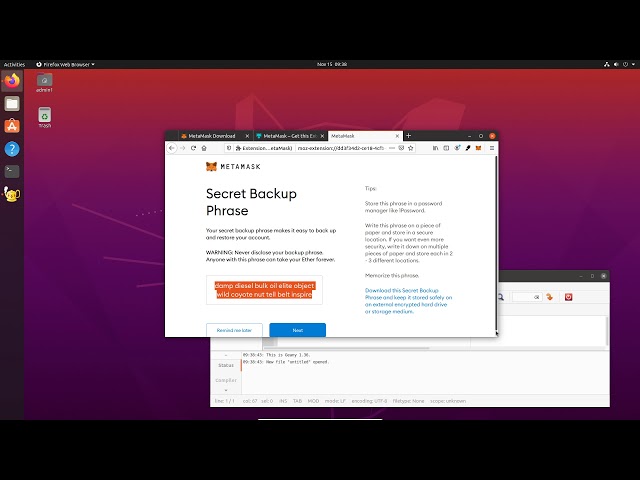This screenshot has width=640, height=480.
Task: Open the Geany teapot icon in dock
Action: pos(12,194)
